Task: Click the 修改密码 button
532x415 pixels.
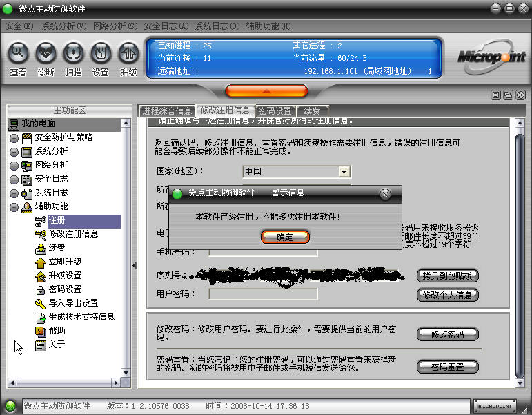Action: (448, 334)
